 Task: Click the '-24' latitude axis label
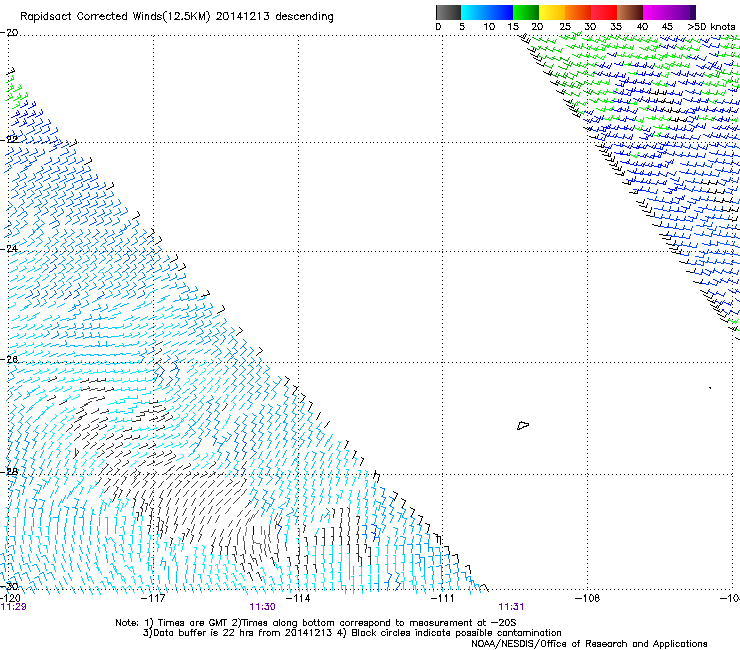pos(9,248)
